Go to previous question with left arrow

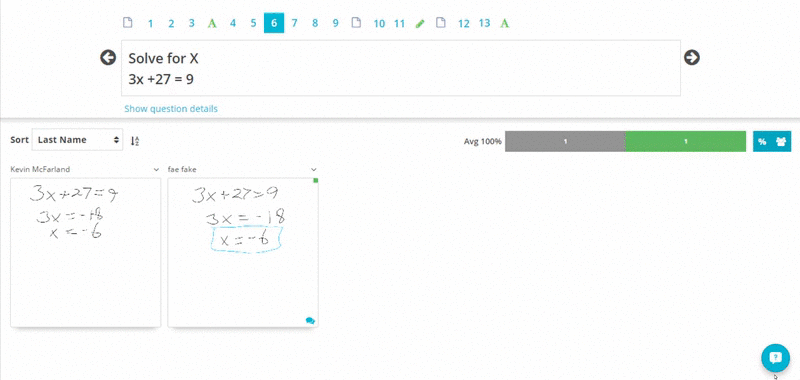click(x=108, y=58)
